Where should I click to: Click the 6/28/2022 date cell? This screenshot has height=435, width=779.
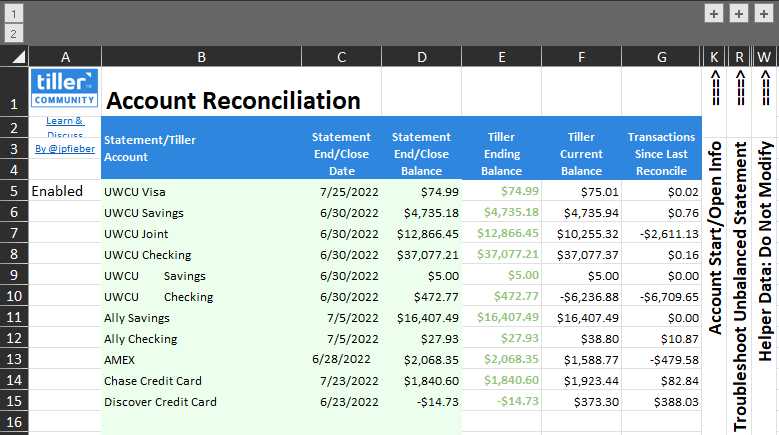pyautogui.click(x=341, y=359)
